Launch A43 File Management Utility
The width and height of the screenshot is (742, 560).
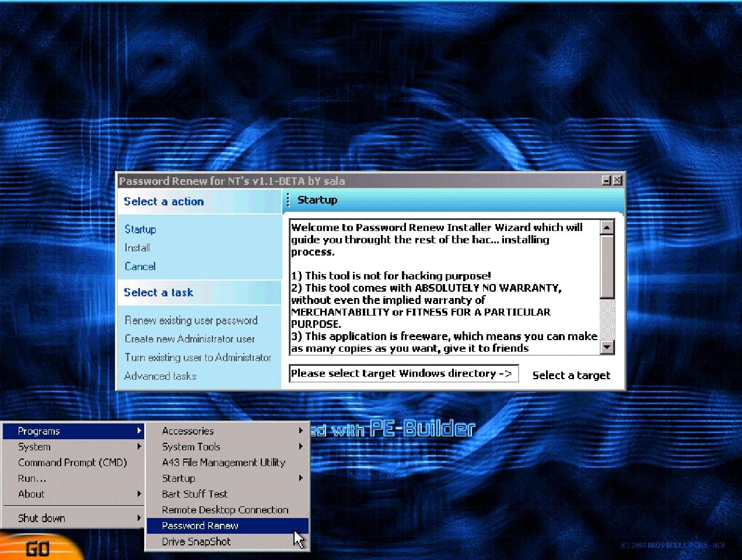point(223,463)
